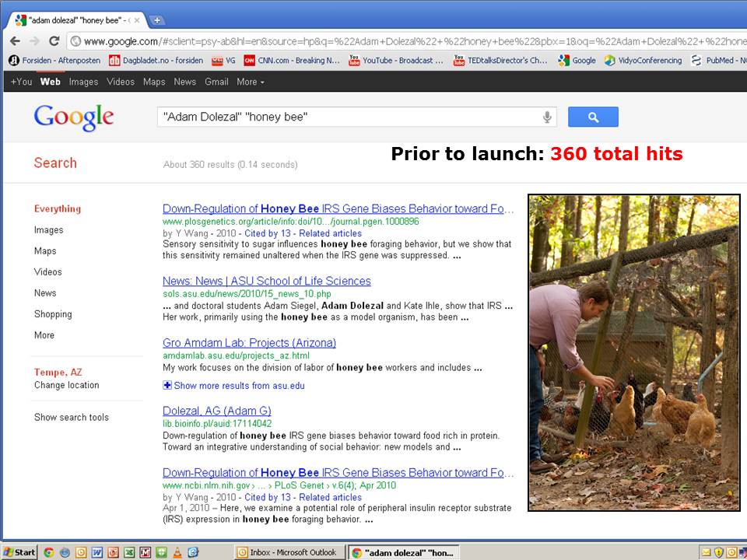Launch VLC from the quick launch bar
This screenshot has width=747, height=560.
(x=177, y=552)
